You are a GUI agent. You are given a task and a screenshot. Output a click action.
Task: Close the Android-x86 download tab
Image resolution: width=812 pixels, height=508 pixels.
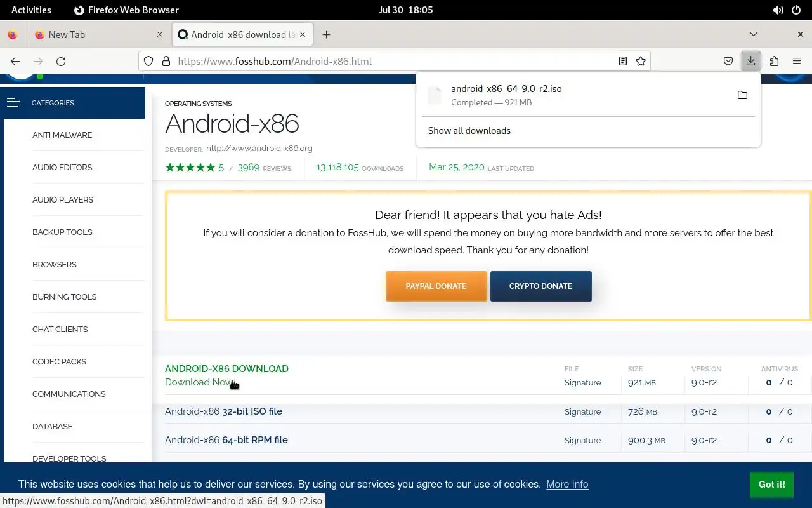point(303,35)
